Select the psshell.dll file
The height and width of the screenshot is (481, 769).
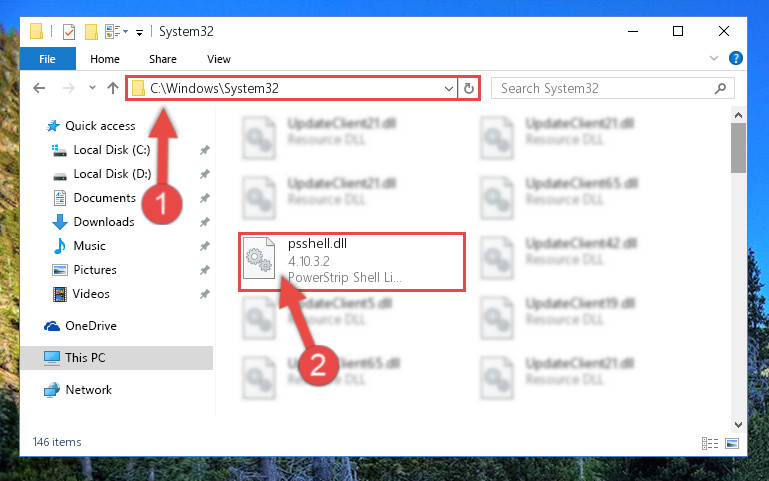pos(351,262)
